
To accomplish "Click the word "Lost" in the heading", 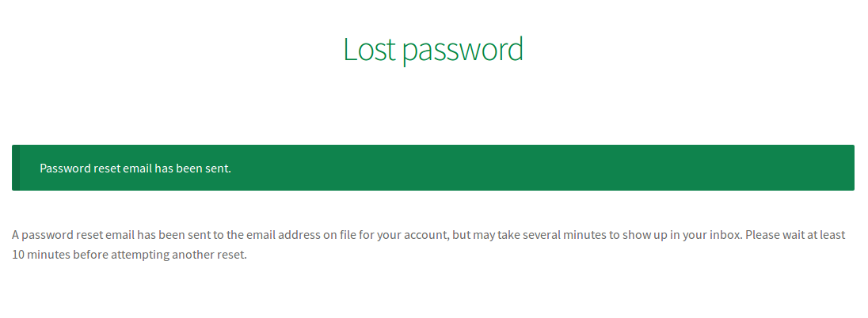I will click(370, 49).
